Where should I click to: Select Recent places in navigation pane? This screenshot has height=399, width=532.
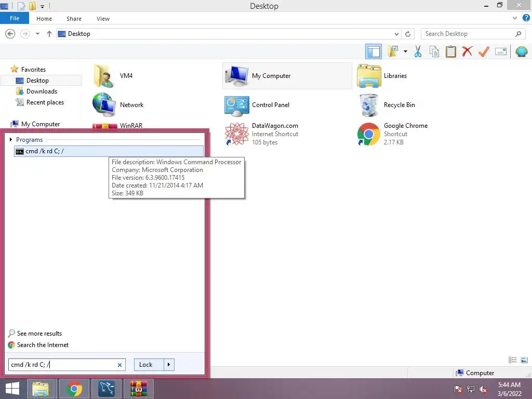tap(40, 102)
